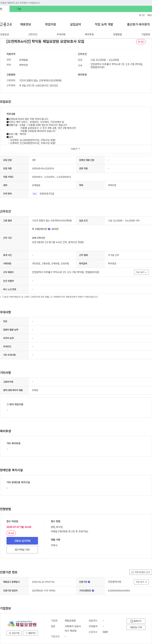Open the 취업지원 menu

point(51,24)
